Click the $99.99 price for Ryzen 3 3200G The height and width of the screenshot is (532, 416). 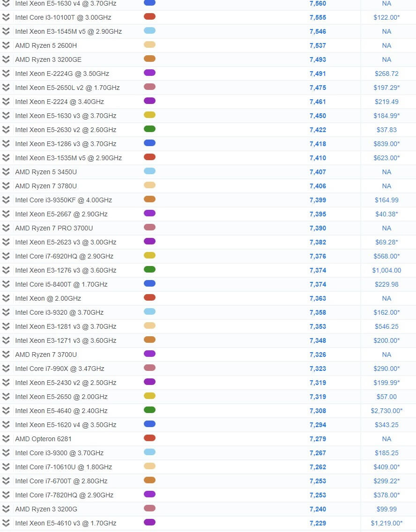(386, 509)
